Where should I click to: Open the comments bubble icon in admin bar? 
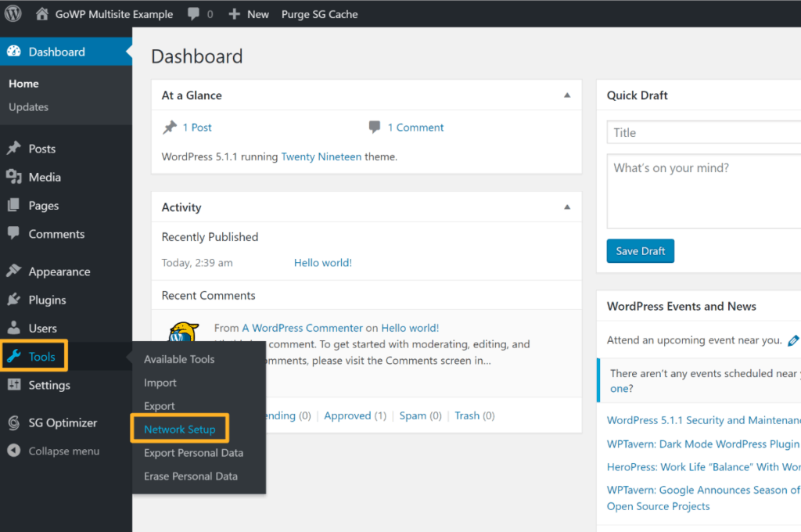point(194,14)
